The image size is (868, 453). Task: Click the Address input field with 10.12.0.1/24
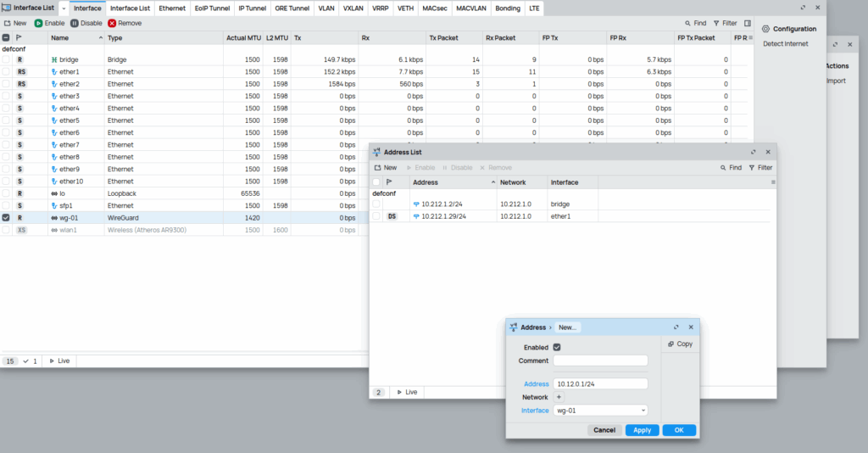tap(600, 383)
